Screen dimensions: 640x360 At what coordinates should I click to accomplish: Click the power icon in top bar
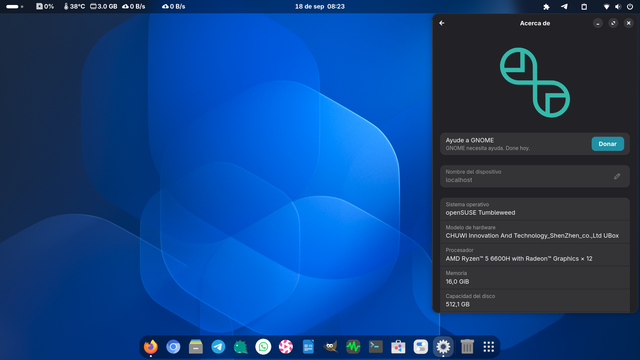pyautogui.click(x=630, y=7)
